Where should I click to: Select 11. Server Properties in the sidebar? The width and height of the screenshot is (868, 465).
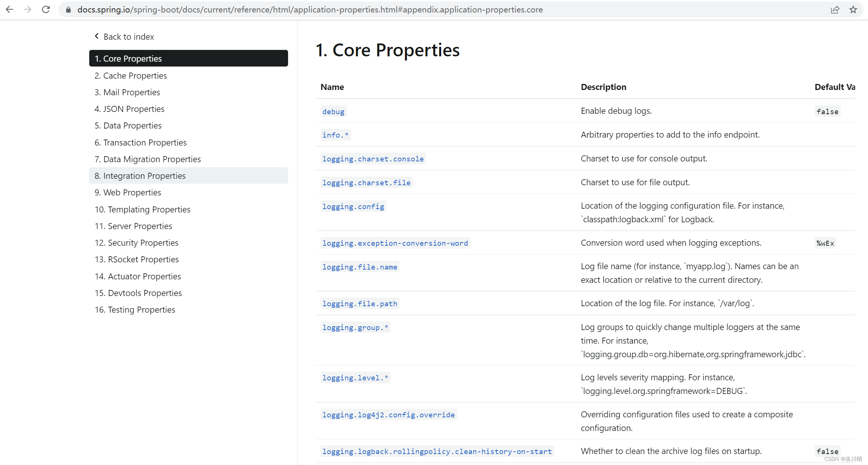133,226
